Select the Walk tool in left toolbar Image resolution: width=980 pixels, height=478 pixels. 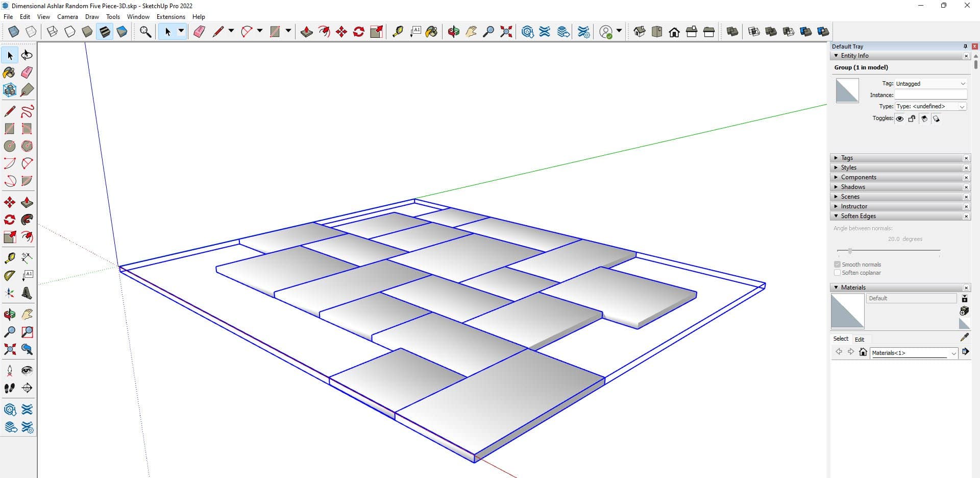[10, 388]
